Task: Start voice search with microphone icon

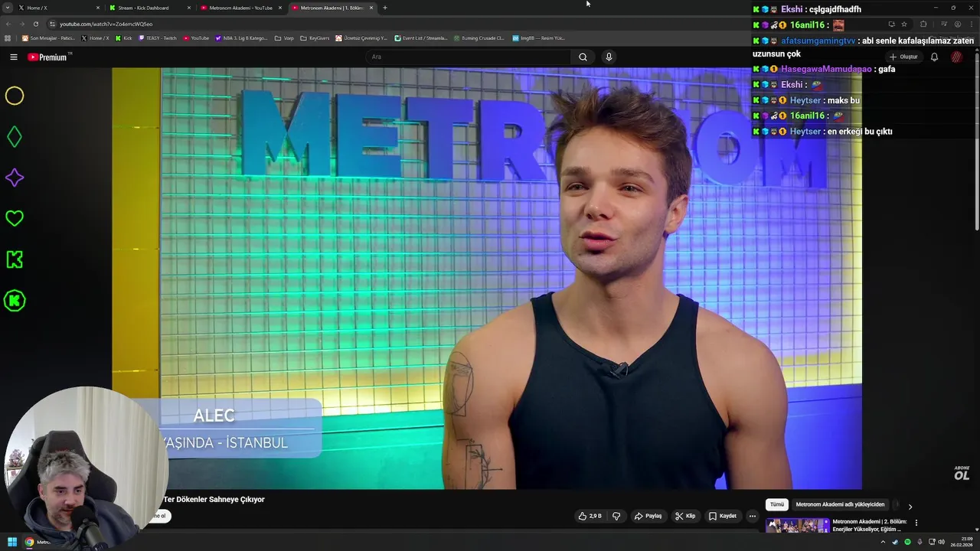Action: pos(609,57)
